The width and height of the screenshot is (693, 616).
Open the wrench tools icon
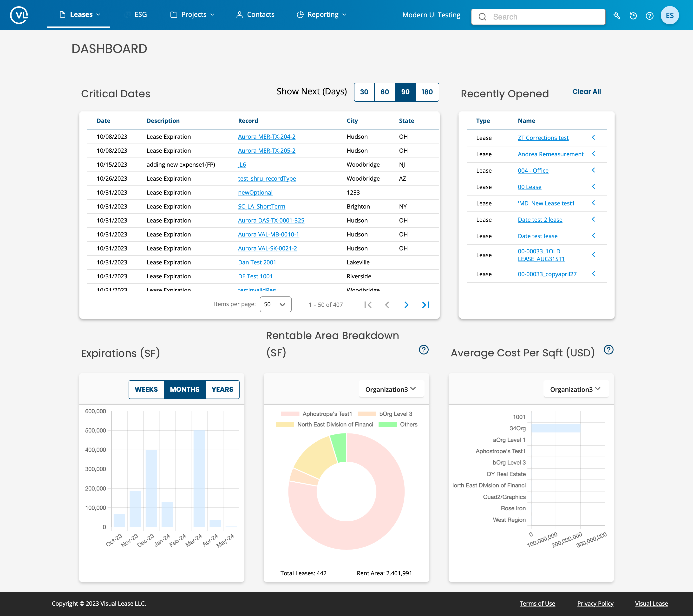(x=617, y=16)
